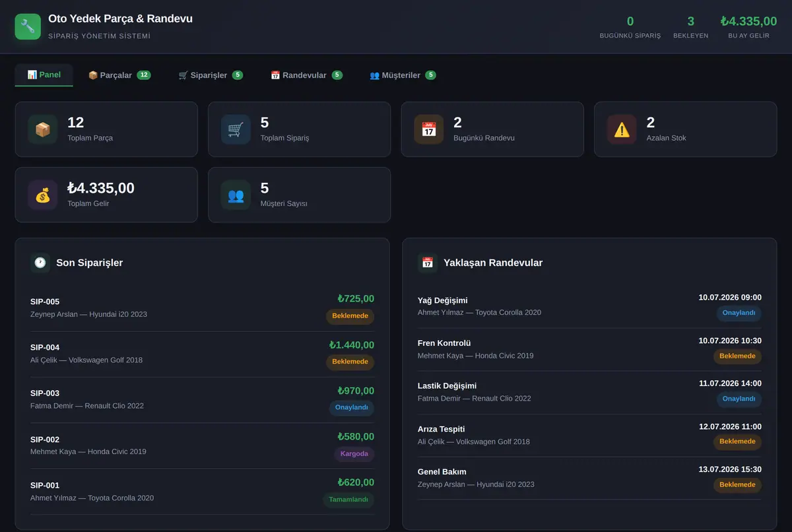Select order SIP-004
792x532 pixels.
click(202, 354)
